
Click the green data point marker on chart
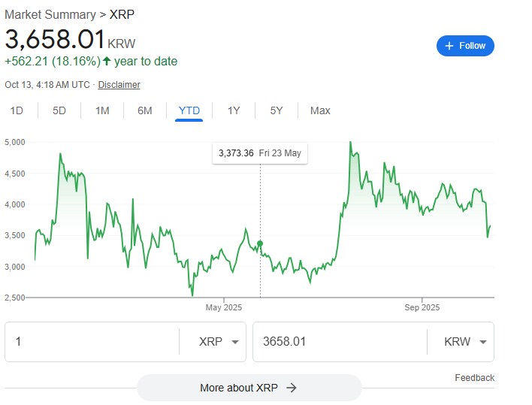260,243
